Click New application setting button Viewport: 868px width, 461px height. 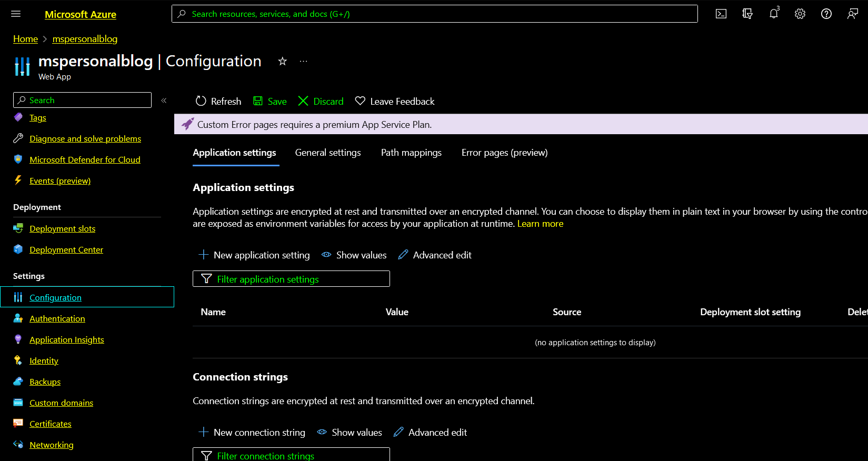[x=254, y=255]
